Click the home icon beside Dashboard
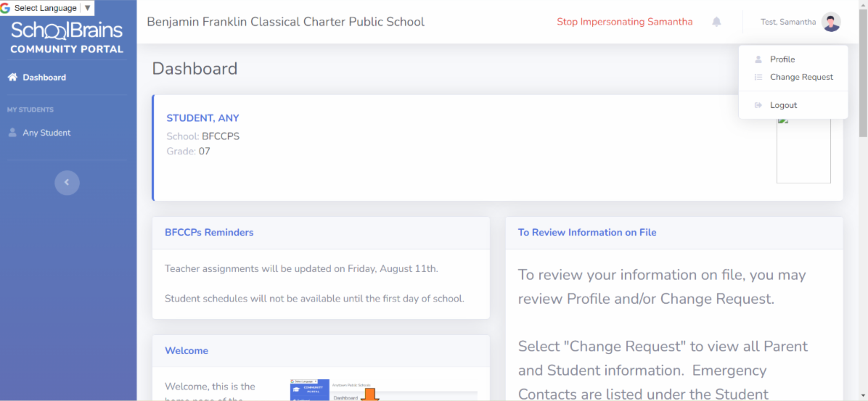This screenshot has width=868, height=401. 12,78
